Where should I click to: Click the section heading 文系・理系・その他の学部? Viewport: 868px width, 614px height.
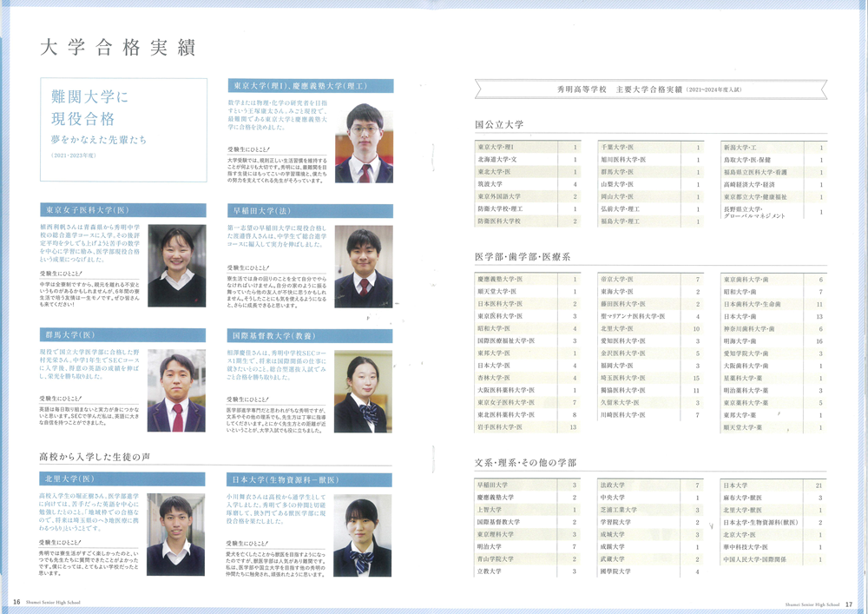525,462
